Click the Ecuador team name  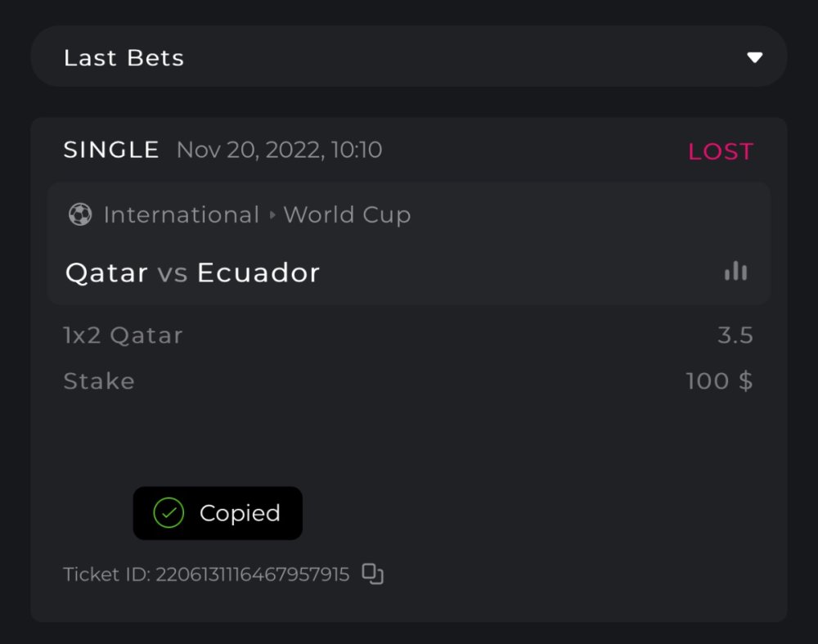258,272
